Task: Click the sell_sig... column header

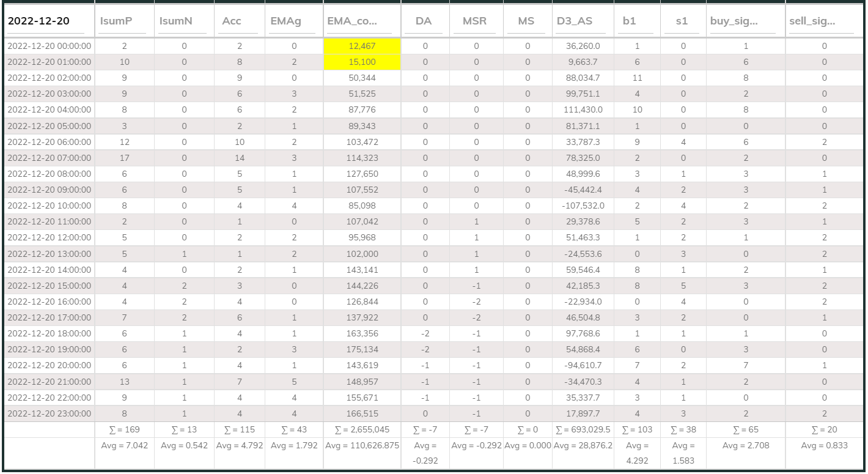Action: point(812,21)
